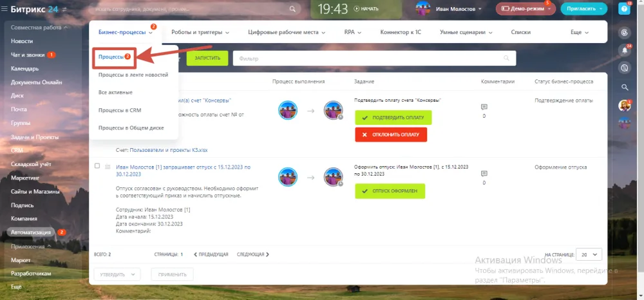
Task: Open Пользователи и проекты К3.xlsx link
Action: pyautogui.click(x=169, y=150)
